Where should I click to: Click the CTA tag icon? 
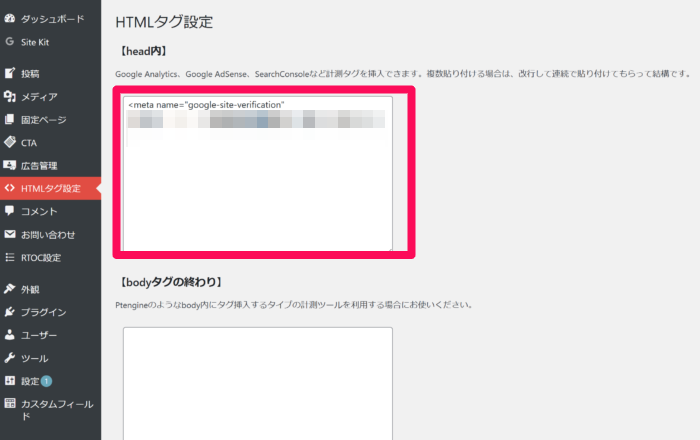(9, 142)
